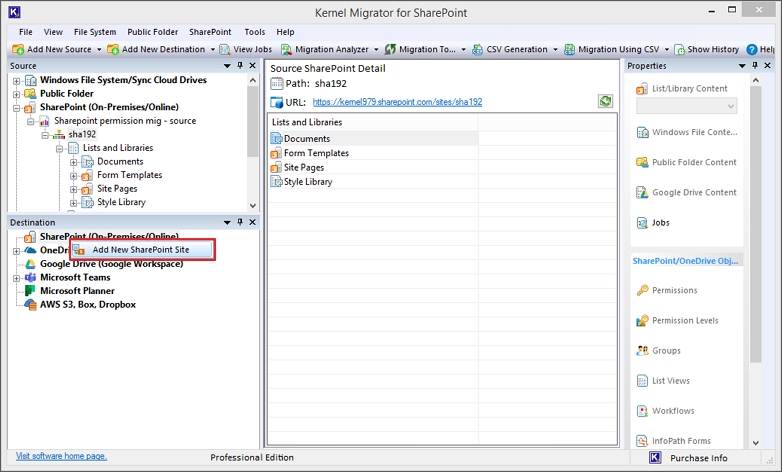The height and width of the screenshot is (472, 782).
Task: Collapse the sha192 site node
Action: coord(45,135)
